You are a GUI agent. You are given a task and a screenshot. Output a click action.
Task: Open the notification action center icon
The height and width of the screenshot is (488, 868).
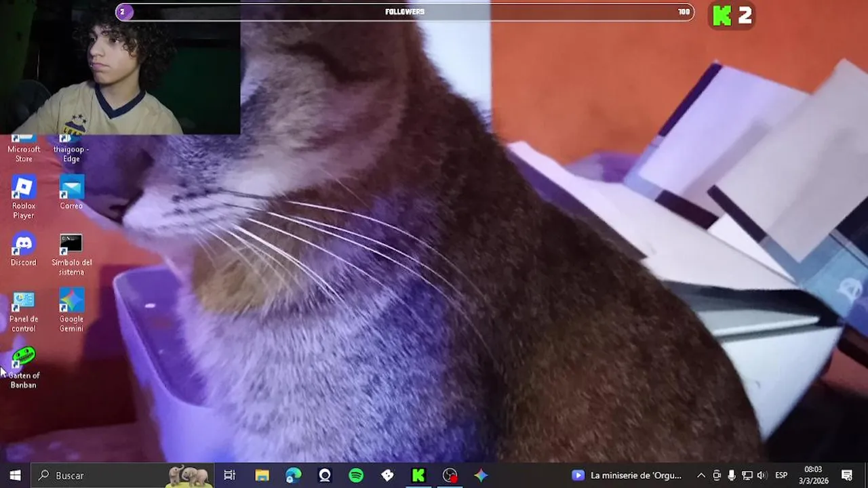click(x=847, y=475)
